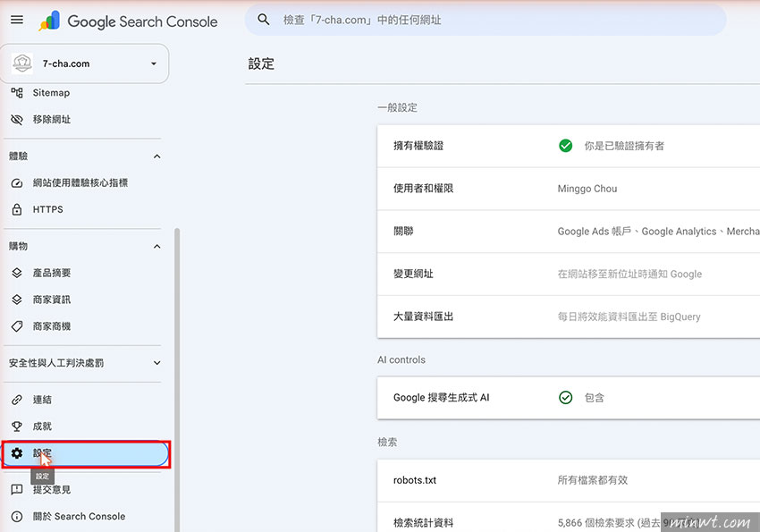Click the trophy icon for 成就
This screenshot has height=532, width=760.
pyautogui.click(x=17, y=426)
